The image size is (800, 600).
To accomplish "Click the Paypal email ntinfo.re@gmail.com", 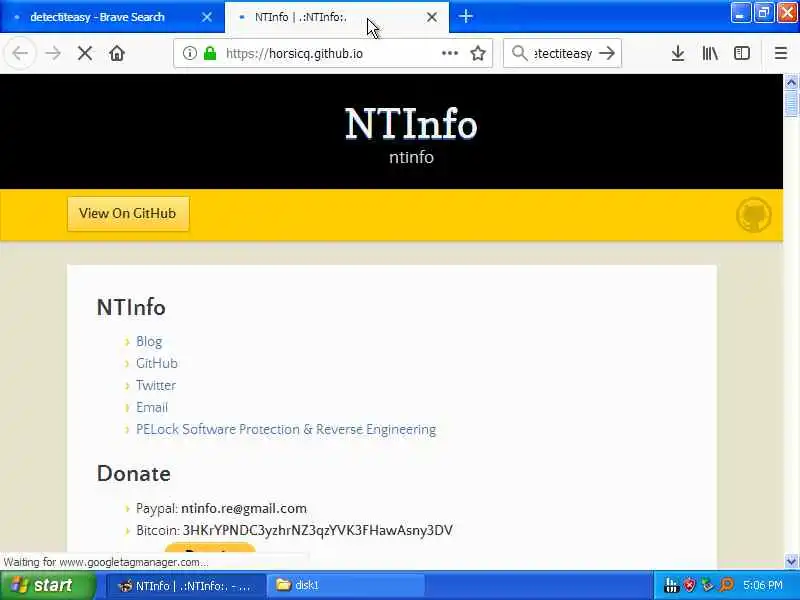I will (244, 509).
